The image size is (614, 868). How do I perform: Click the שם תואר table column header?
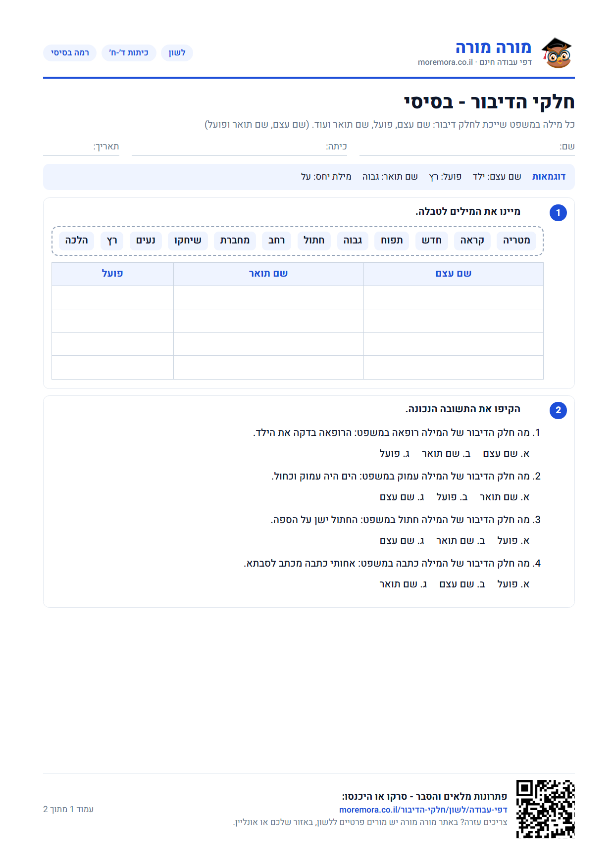tap(268, 274)
